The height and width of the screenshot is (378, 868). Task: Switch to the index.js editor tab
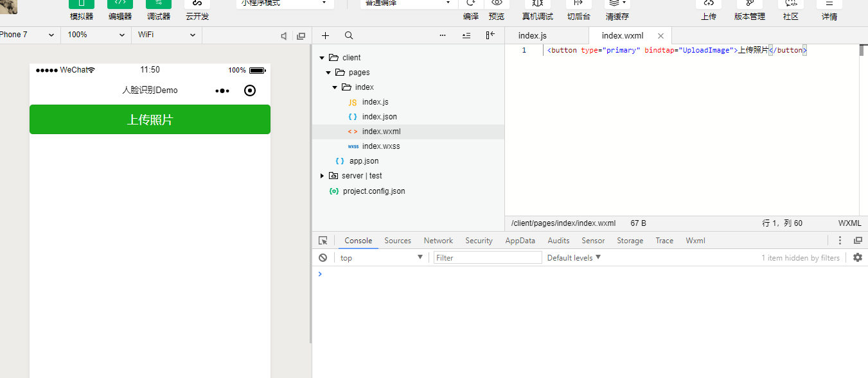pos(533,36)
